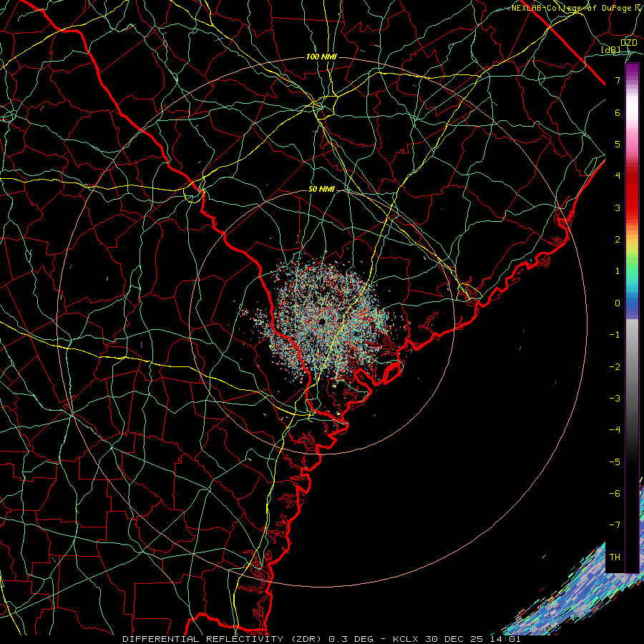Click the radar site center black dot
This screenshot has height=644, width=644.
coord(321,321)
